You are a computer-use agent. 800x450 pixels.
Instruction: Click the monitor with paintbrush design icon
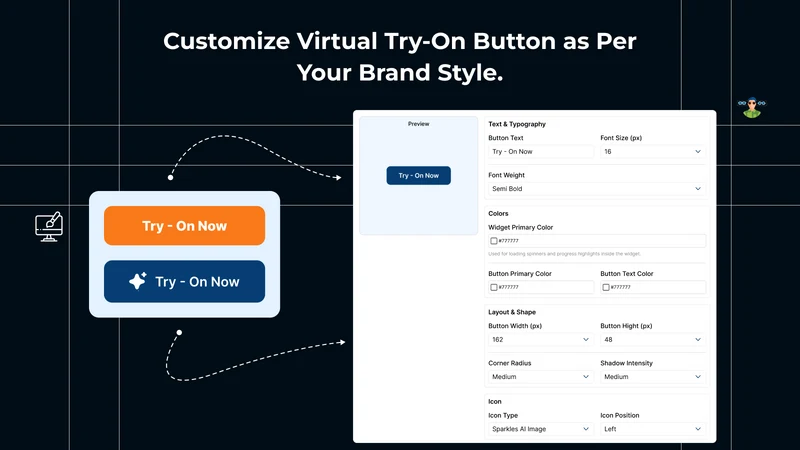[49, 227]
